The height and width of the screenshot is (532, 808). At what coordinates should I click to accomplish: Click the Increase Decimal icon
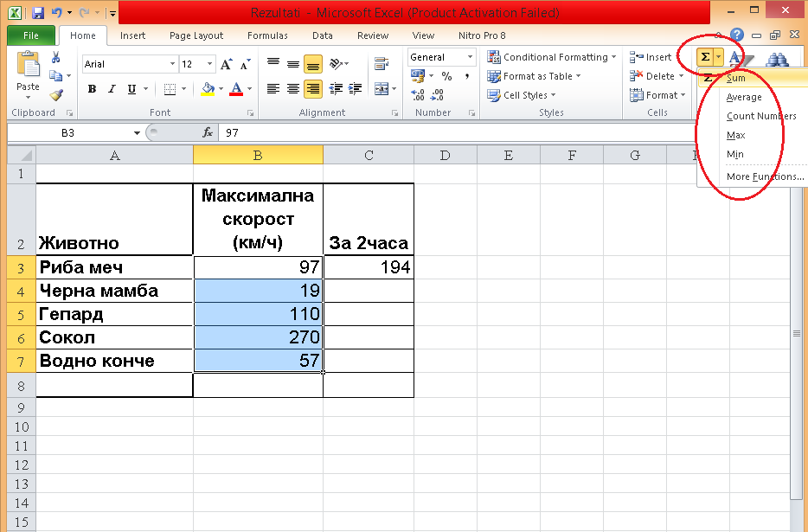(x=417, y=95)
